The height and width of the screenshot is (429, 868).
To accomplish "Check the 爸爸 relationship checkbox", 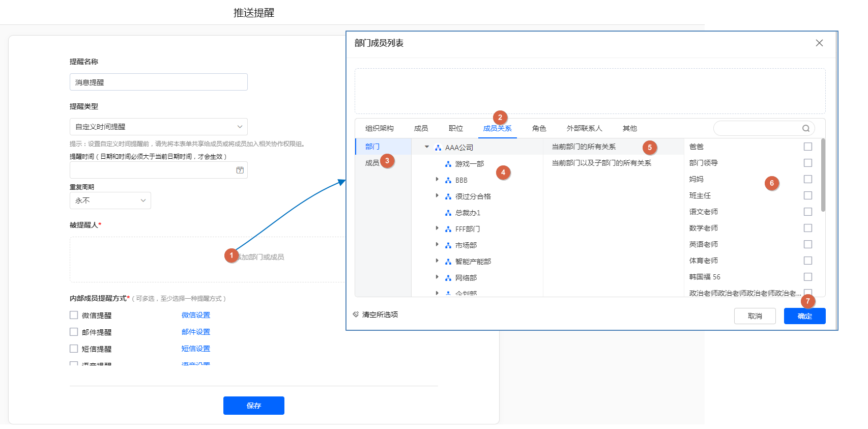I will click(808, 147).
